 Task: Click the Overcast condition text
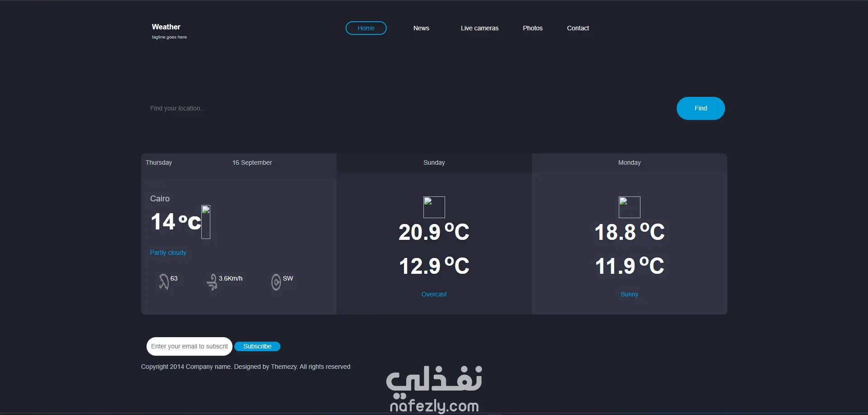434,294
